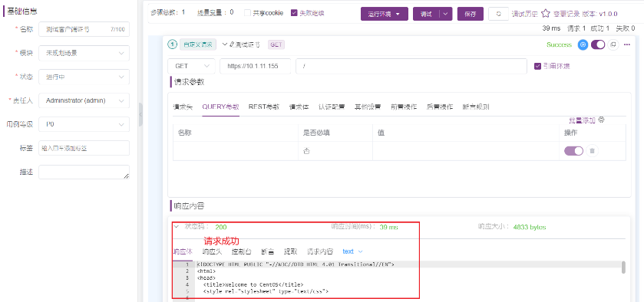
Task: Toggle the step enable switch
Action: (x=598, y=44)
